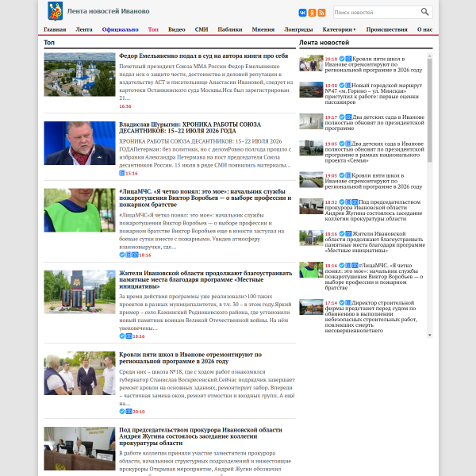Open Под председательством прокурора headline in Топ
Screen dimensions: 476x476
[x=201, y=436]
